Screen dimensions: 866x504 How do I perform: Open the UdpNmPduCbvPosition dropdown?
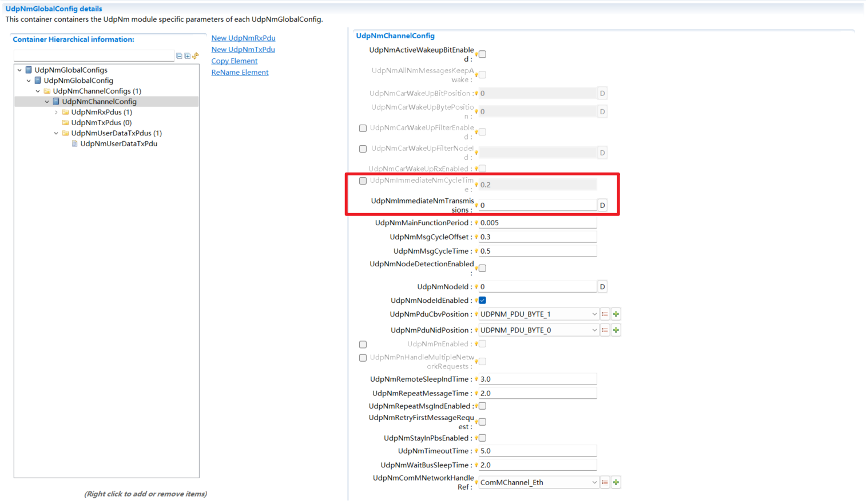(594, 314)
